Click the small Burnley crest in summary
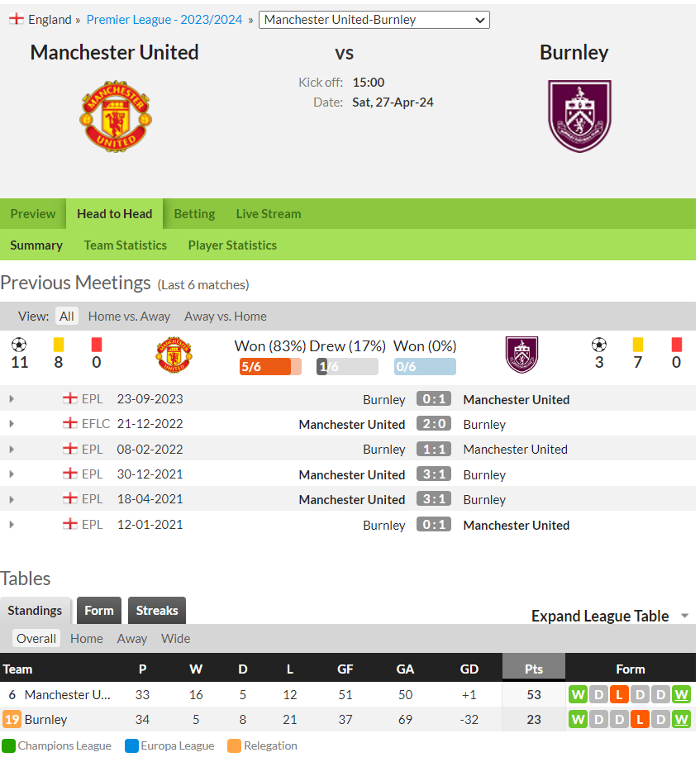 tap(521, 355)
